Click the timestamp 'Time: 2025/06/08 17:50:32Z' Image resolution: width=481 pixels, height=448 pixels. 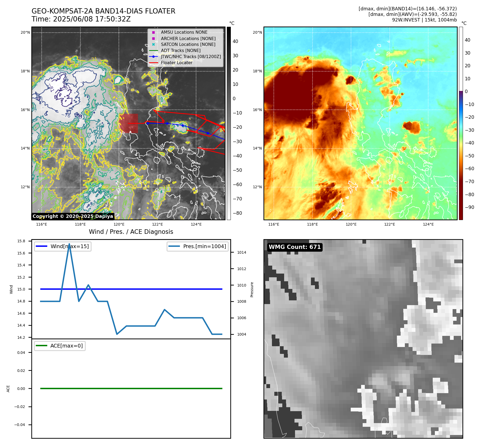click(81, 19)
